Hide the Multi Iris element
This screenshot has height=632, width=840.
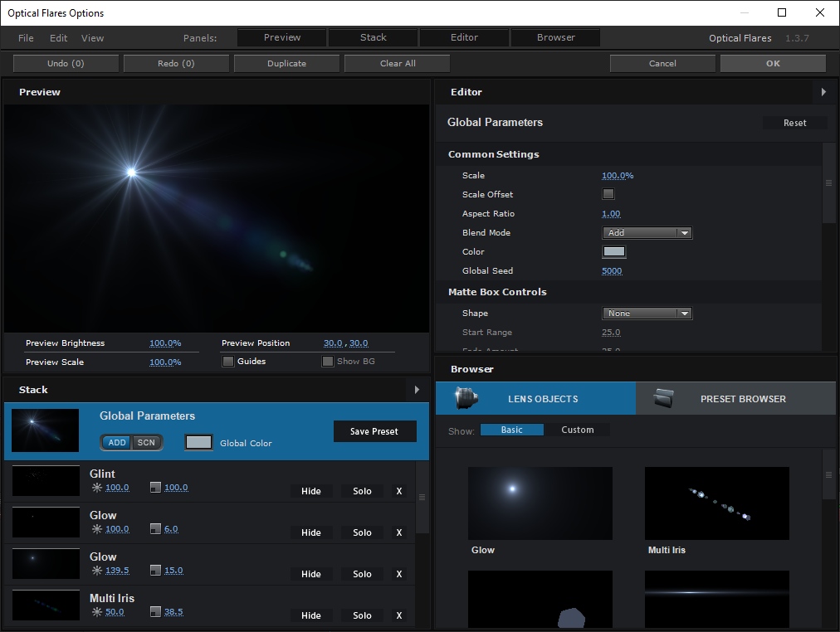point(311,615)
